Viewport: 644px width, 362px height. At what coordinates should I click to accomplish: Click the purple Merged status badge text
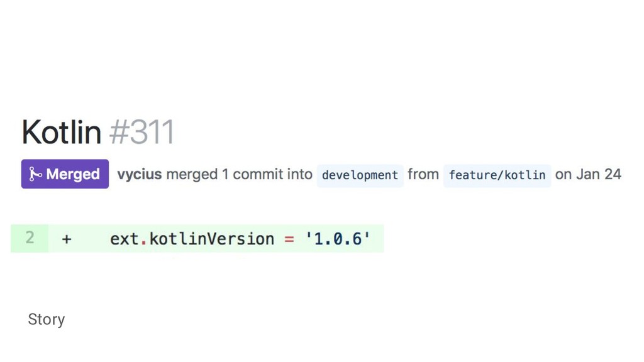[73, 175]
